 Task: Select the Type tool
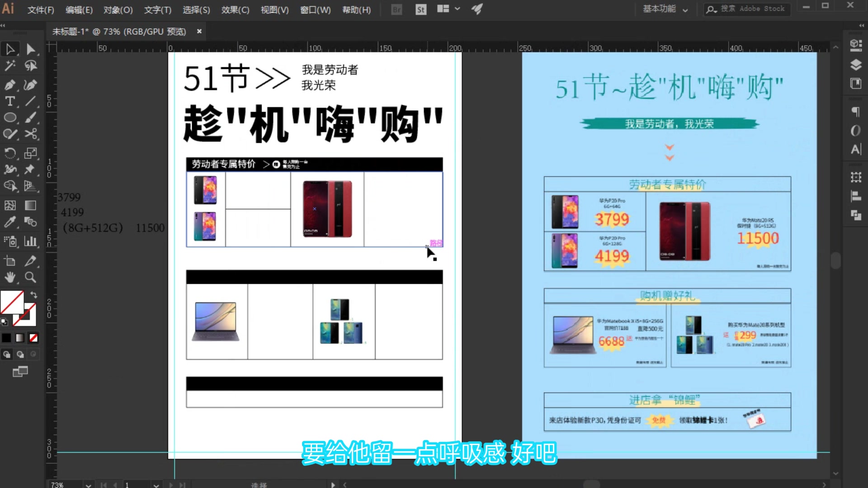[x=10, y=101]
